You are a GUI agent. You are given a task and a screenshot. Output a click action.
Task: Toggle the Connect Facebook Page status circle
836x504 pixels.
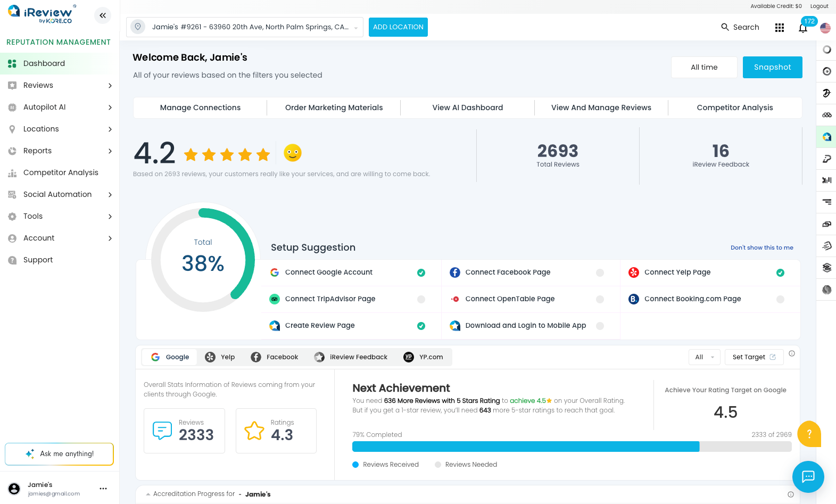(x=600, y=272)
